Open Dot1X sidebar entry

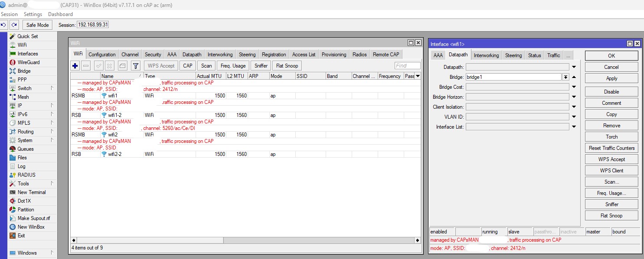24,201
